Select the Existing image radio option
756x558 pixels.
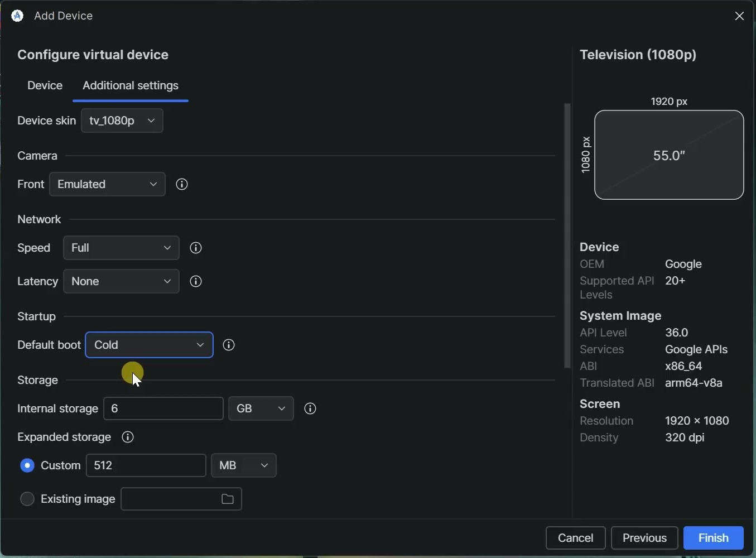(27, 499)
